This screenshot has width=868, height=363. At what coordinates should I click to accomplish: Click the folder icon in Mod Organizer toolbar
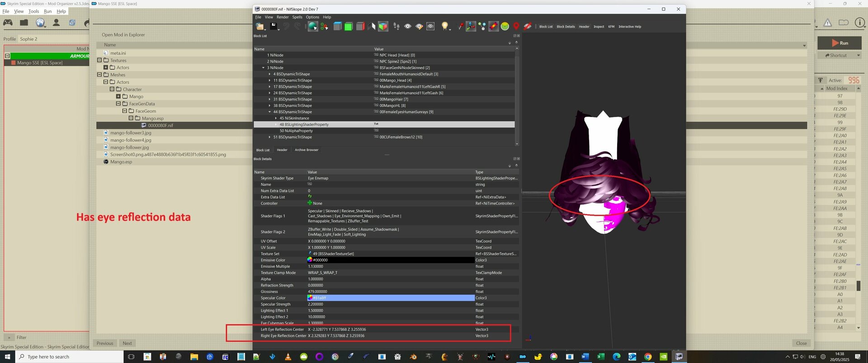pyautogui.click(x=24, y=23)
